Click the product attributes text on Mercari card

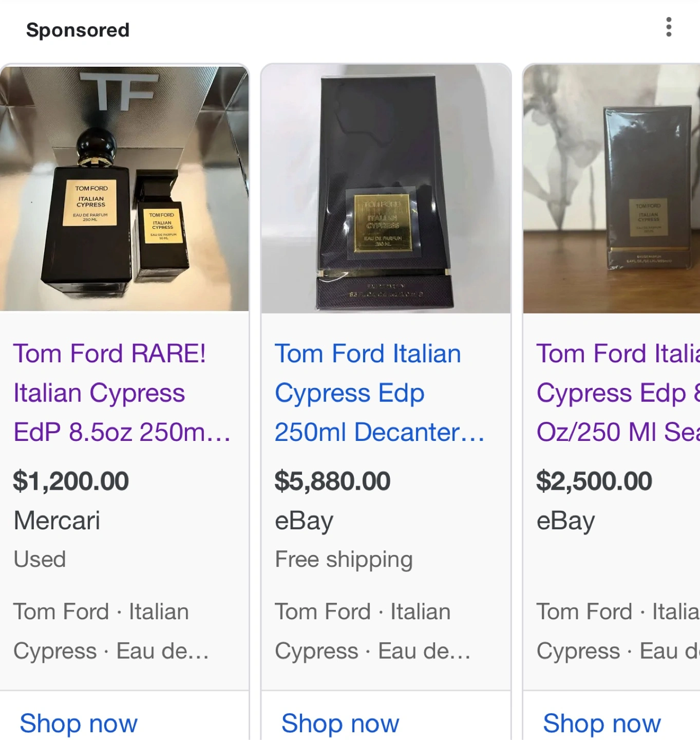111,631
